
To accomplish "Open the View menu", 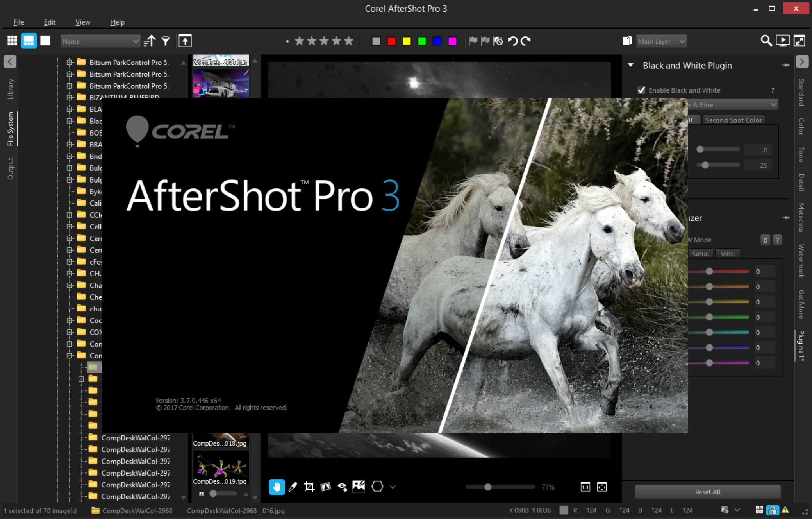I will [x=82, y=22].
